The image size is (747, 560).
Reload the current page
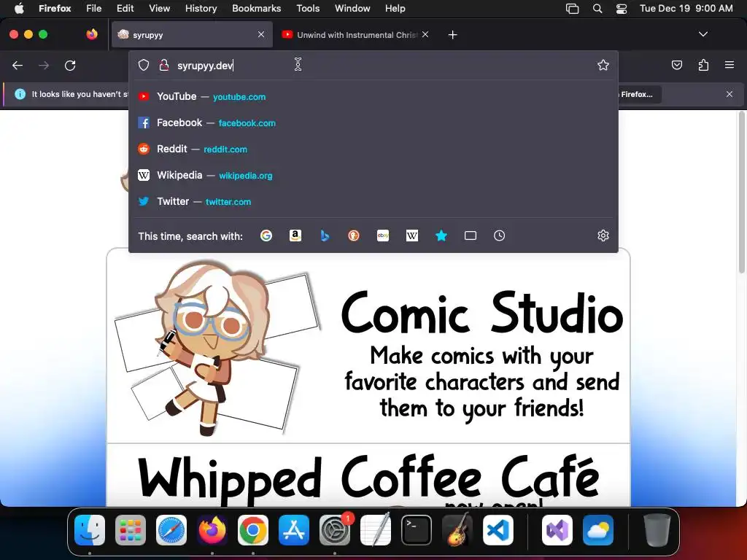pyautogui.click(x=70, y=65)
